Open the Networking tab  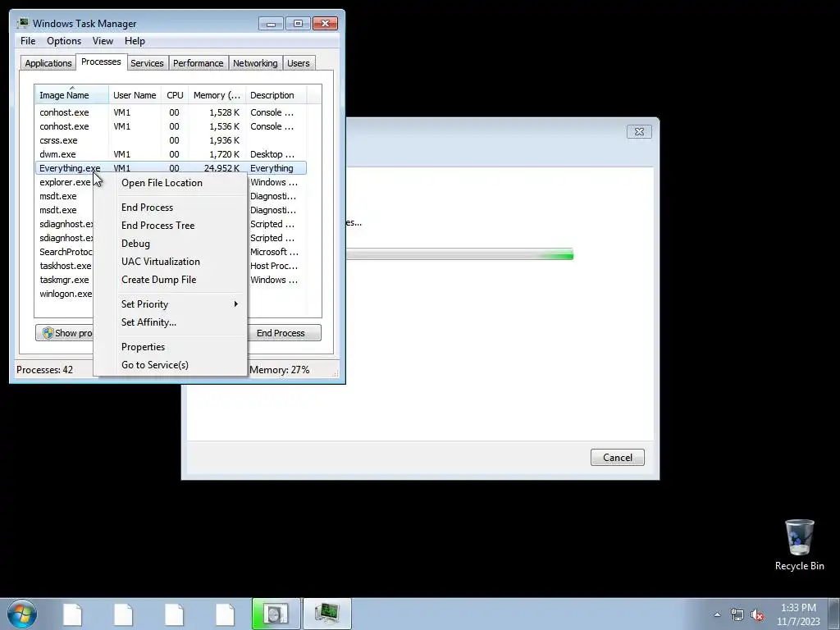(255, 63)
